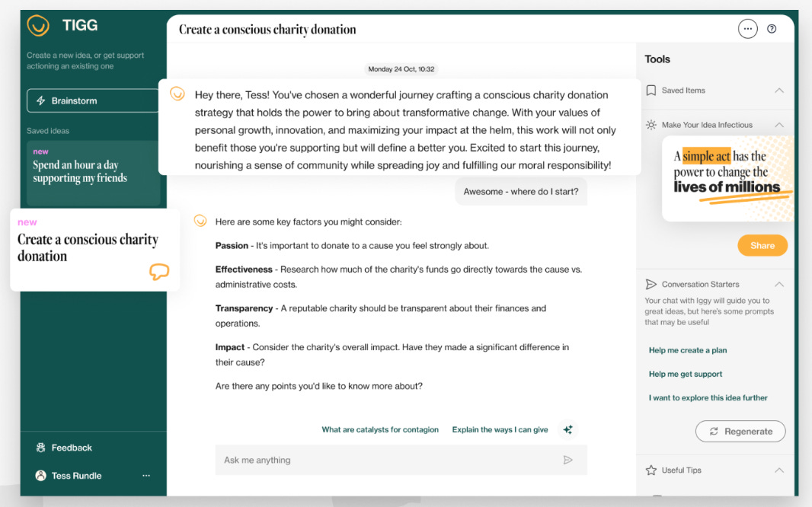Select suggestion 'What are catalysts for contagion'
Image resolution: width=812 pixels, height=507 pixels.
pos(380,429)
